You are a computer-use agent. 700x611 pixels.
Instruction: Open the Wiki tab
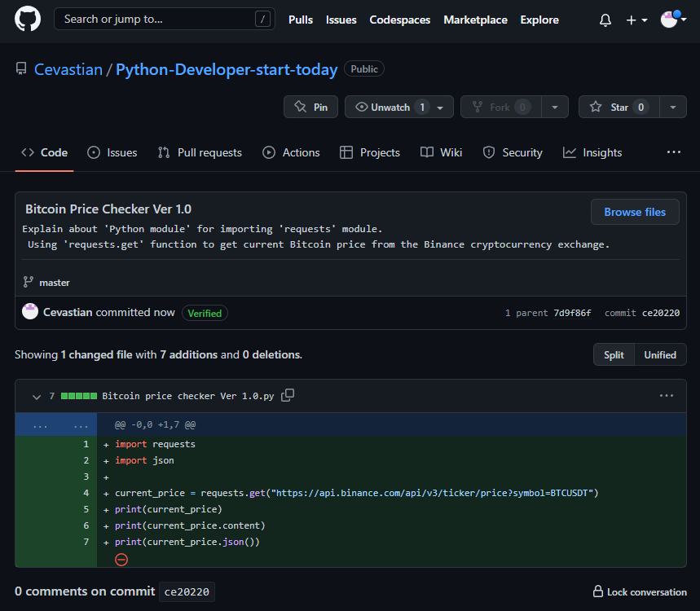pyautogui.click(x=441, y=152)
